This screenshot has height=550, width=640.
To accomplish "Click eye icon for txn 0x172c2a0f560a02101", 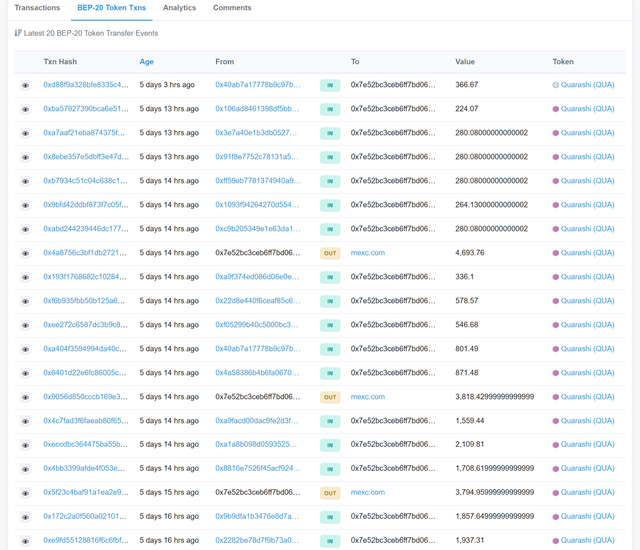I will tap(25, 517).
